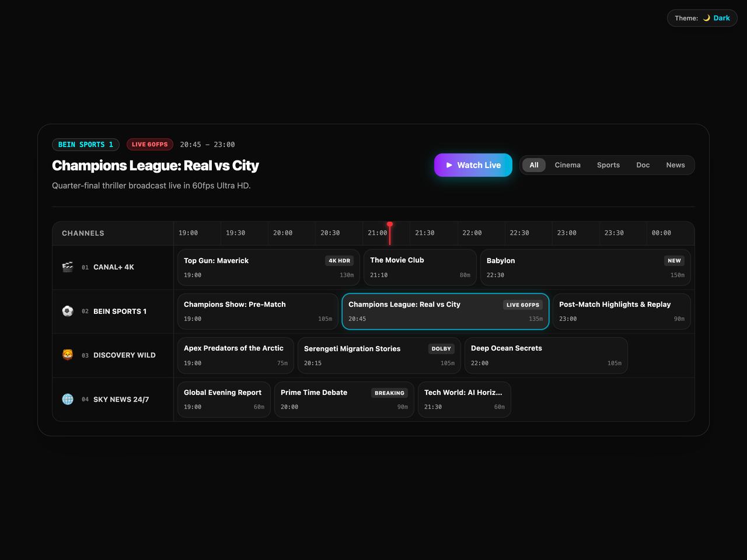Select The Movie Club program
This screenshot has width=747, height=560.
point(420,267)
